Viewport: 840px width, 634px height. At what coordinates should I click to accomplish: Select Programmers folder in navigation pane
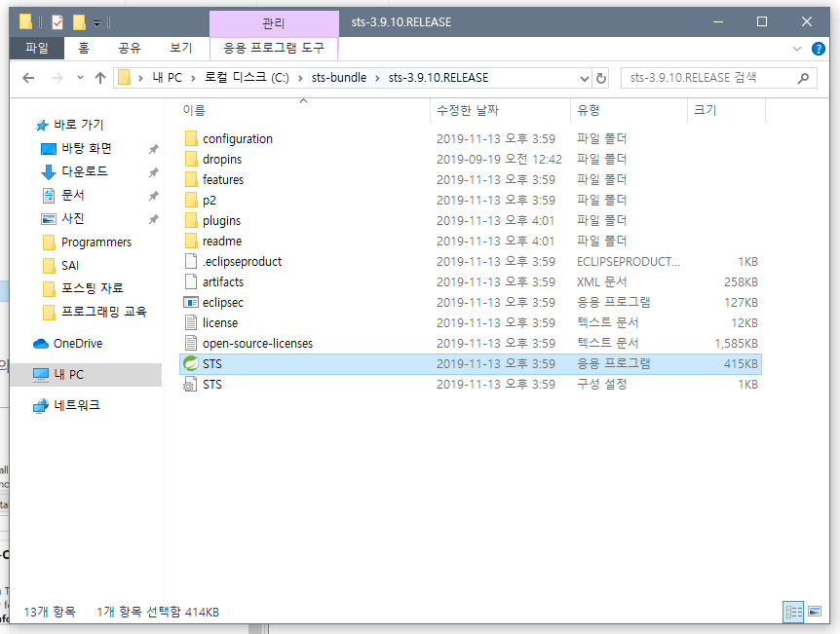(x=95, y=242)
